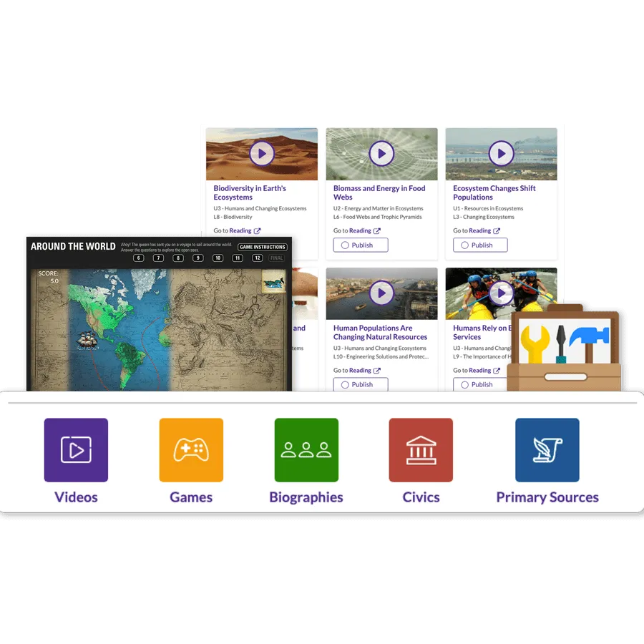Select question 11 in the game
The image size is (644, 644).
238,258
